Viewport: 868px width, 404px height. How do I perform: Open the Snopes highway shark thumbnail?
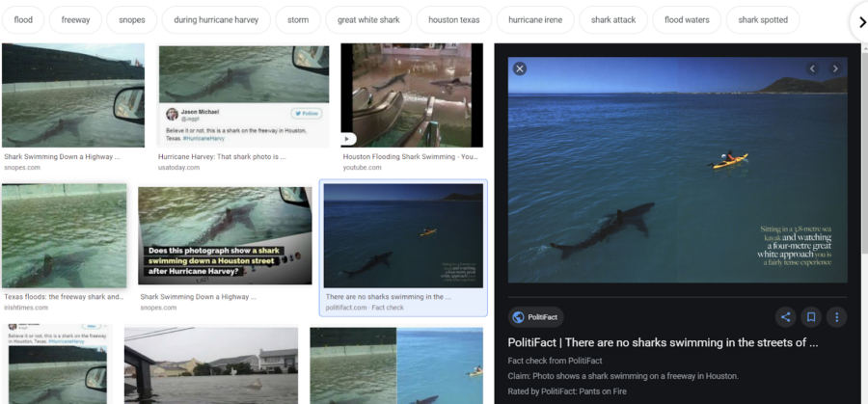(73, 95)
